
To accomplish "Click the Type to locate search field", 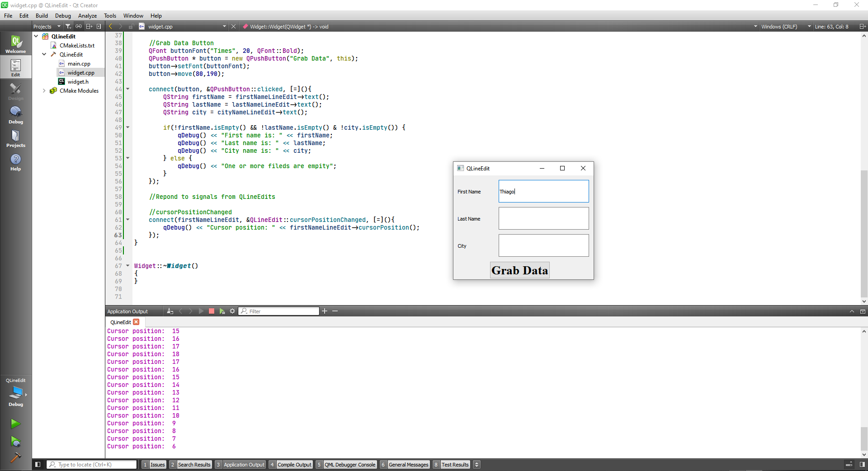I will click(92, 464).
